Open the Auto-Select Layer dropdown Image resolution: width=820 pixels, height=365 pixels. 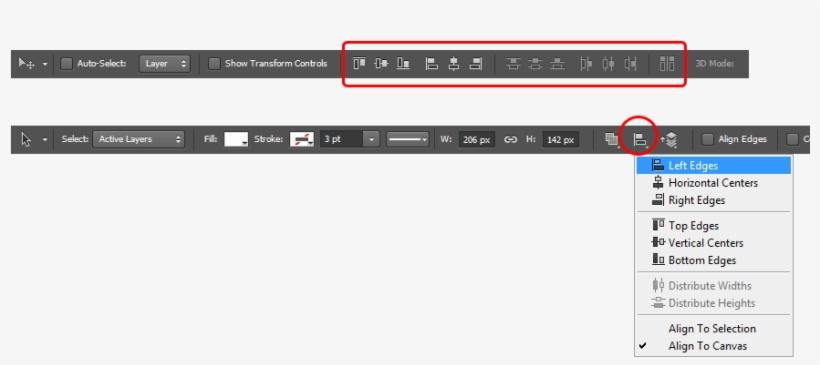click(165, 64)
